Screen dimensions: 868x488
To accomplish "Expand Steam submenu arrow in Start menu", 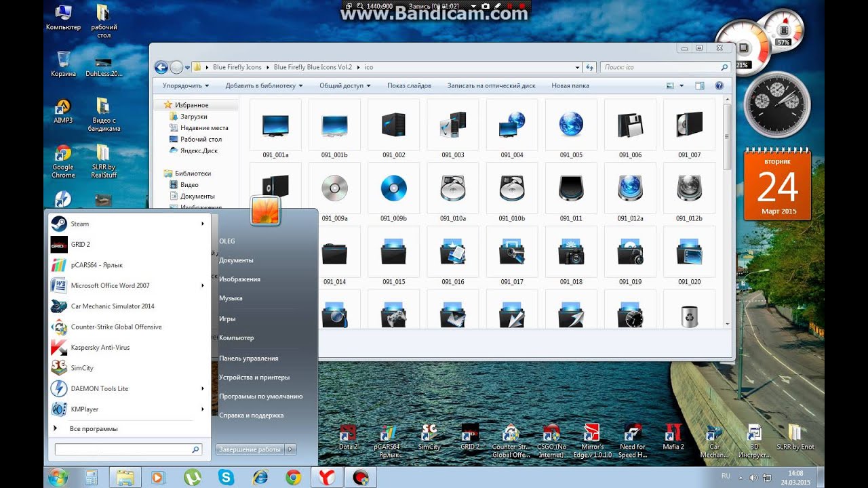I will pyautogui.click(x=202, y=224).
